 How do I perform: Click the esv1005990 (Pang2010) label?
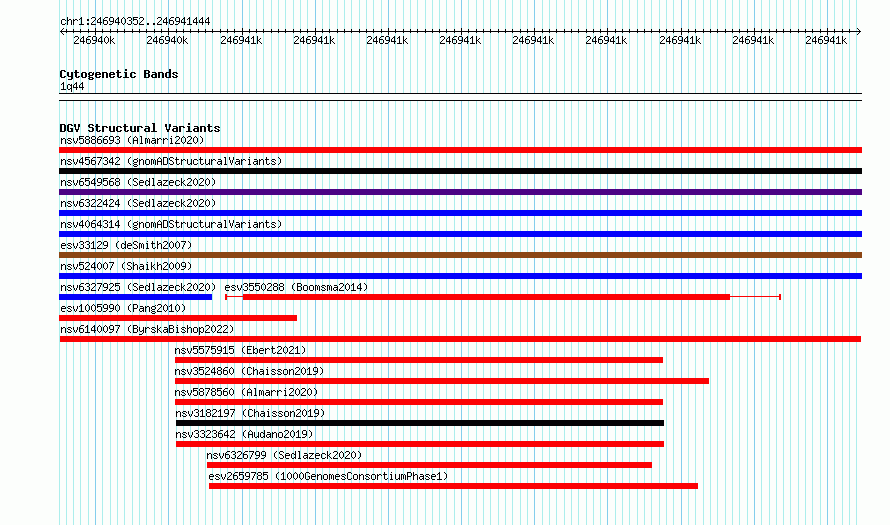coord(123,308)
